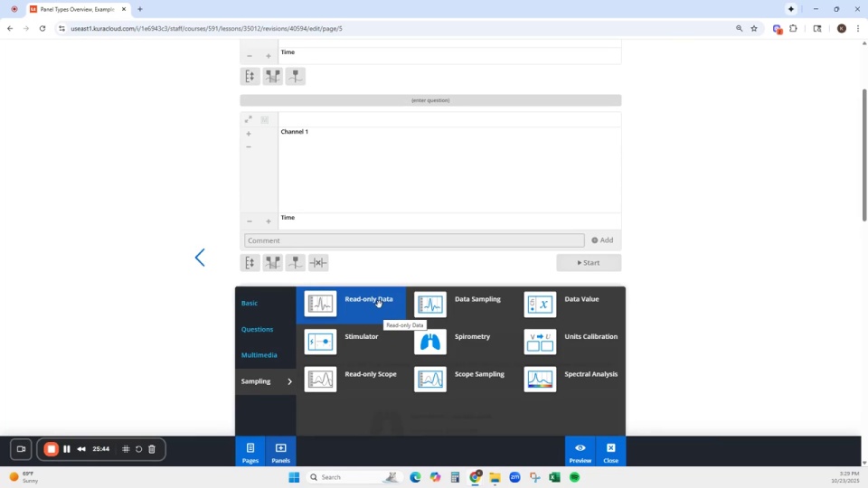The image size is (868, 488).
Task: Select the Read-only Scope panel icon
Action: [x=320, y=380]
